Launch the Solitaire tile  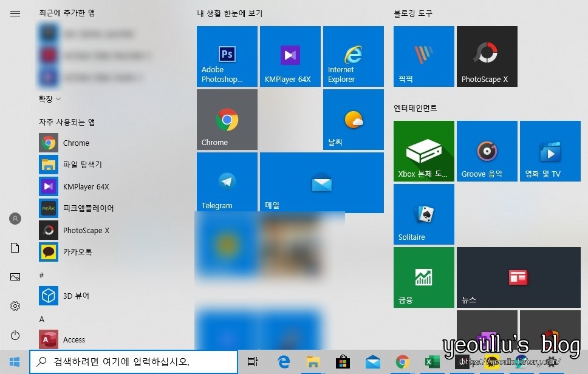pyautogui.click(x=424, y=214)
